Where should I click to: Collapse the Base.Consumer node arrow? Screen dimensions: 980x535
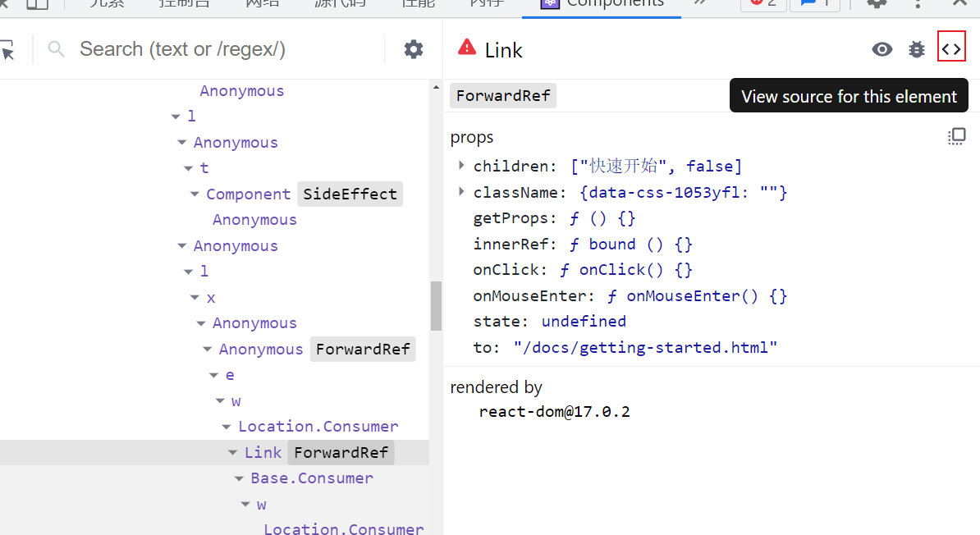pos(239,478)
